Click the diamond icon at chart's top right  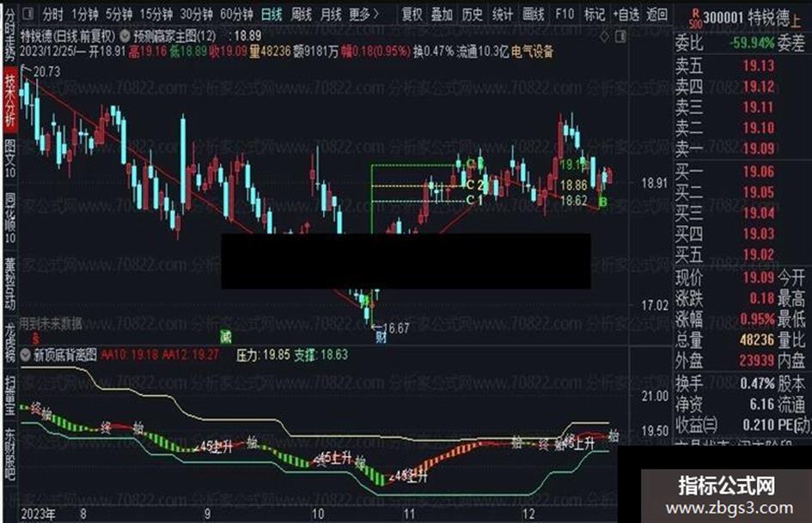(x=604, y=37)
